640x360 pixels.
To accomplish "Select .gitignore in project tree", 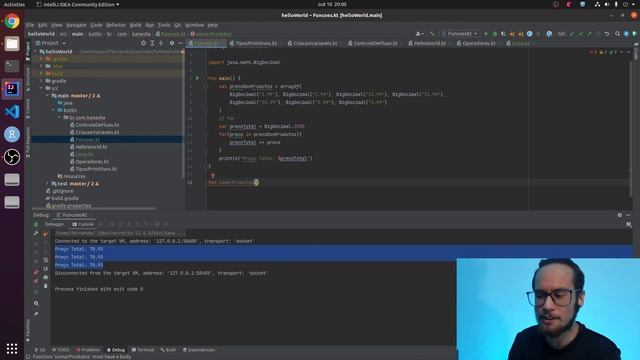I will pyautogui.click(x=62, y=191).
